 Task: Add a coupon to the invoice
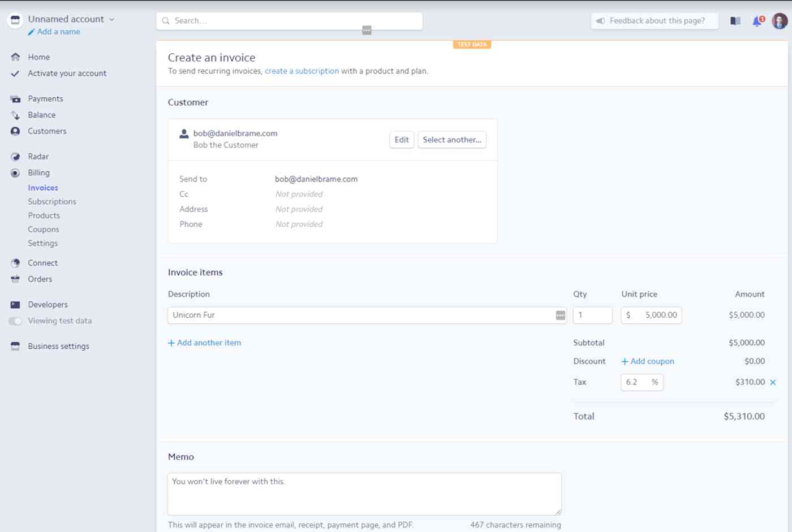click(x=648, y=361)
